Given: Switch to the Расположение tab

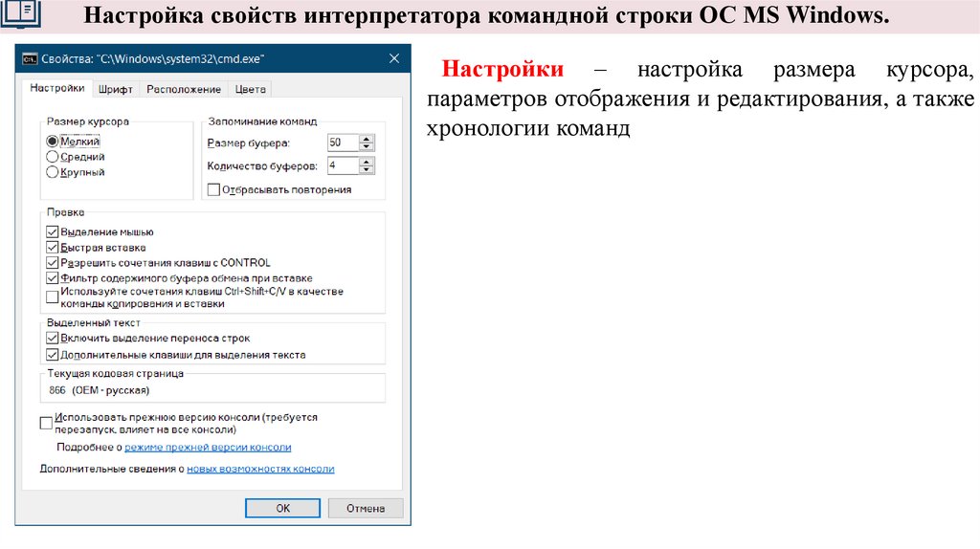Looking at the screenshot, I should [x=184, y=89].
